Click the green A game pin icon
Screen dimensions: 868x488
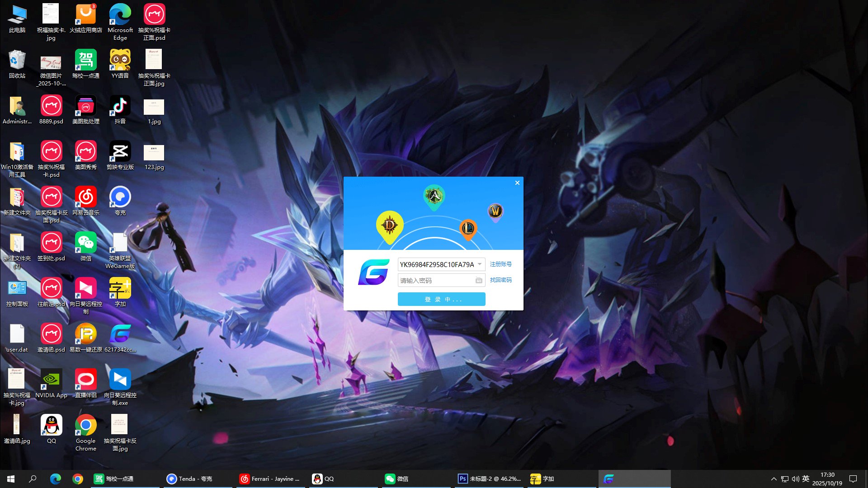434,196
